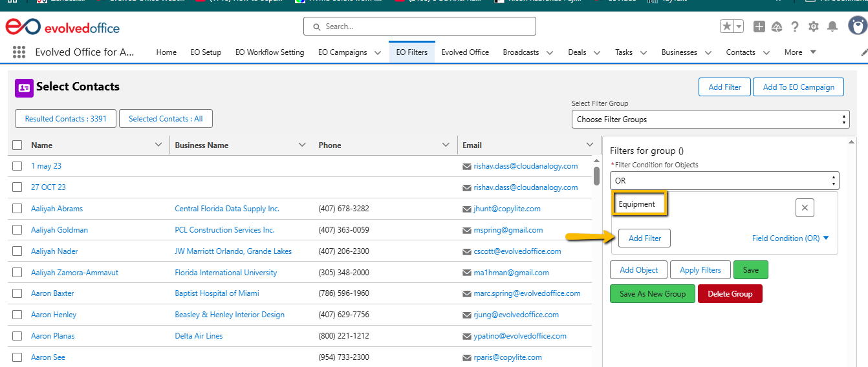Expand the More navigation menu
The width and height of the screenshot is (868, 367).
pos(800,52)
